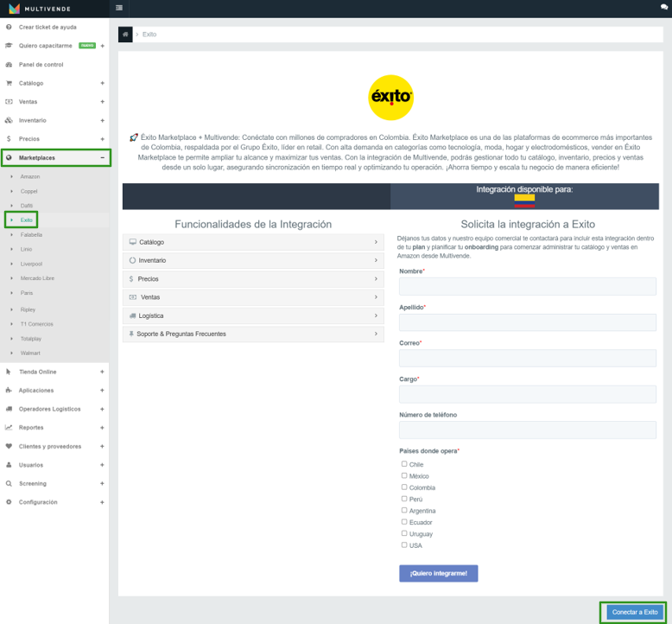Click the Colombia flag icon

524,201
